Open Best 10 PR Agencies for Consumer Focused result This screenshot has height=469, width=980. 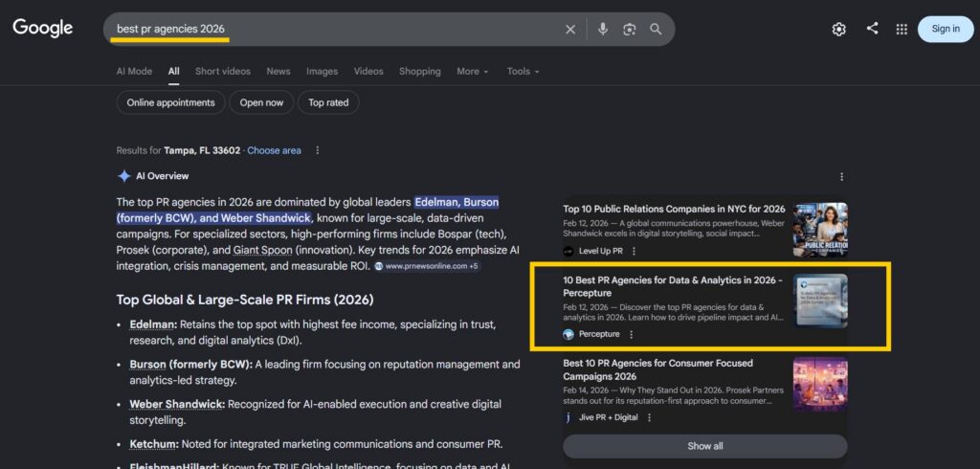[x=658, y=369]
